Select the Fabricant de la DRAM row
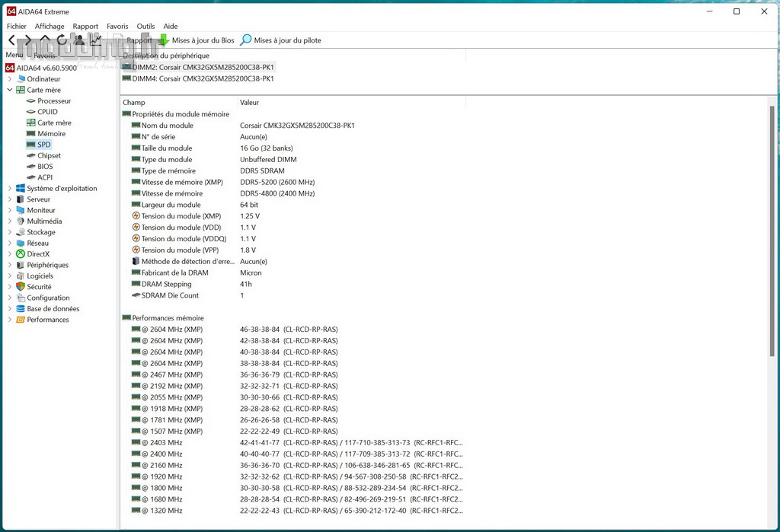 (x=293, y=272)
